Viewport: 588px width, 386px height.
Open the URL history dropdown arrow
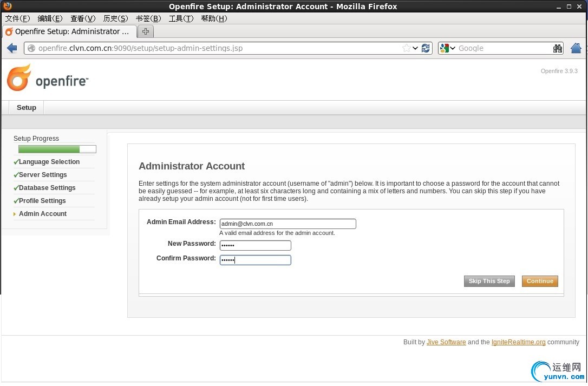[415, 48]
